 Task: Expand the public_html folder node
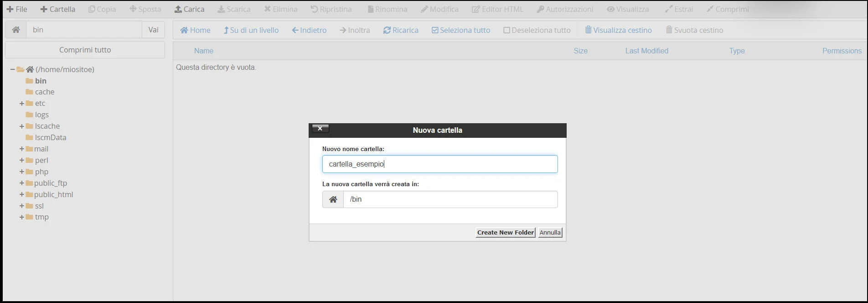coord(21,195)
